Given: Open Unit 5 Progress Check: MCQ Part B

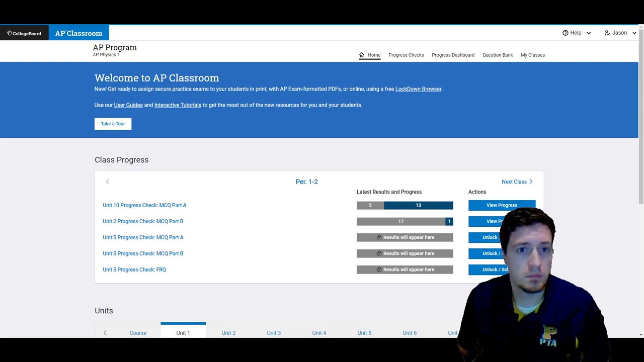Looking at the screenshot, I should [143, 253].
